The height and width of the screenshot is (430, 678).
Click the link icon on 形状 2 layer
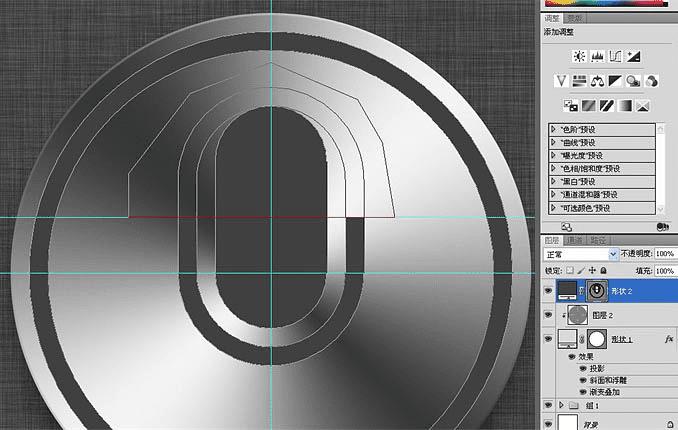point(582,291)
